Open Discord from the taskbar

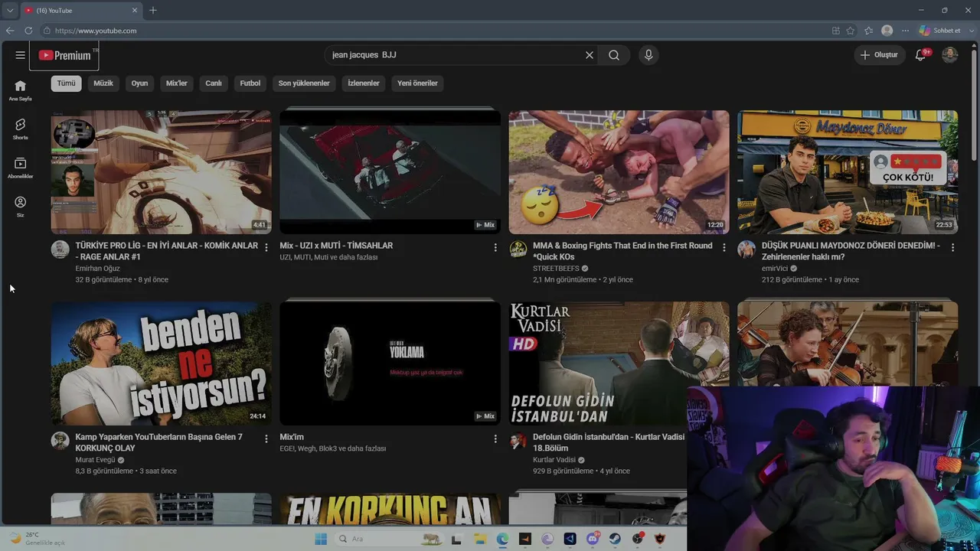pyautogui.click(x=592, y=539)
